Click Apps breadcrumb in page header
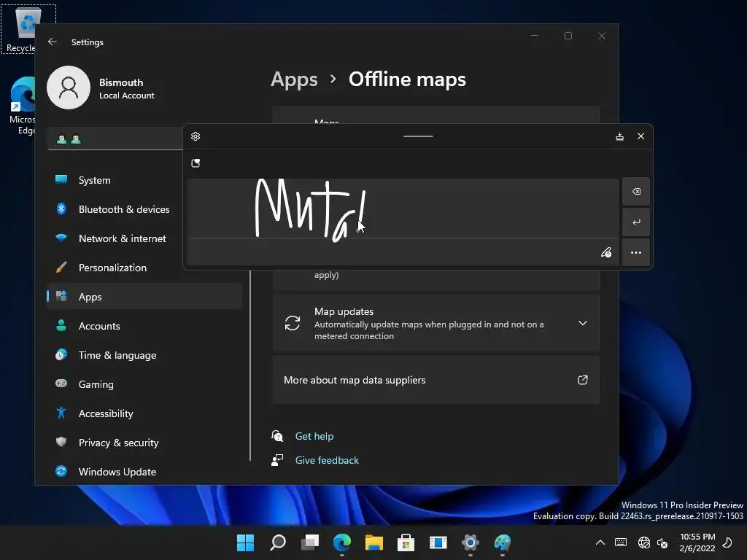Viewport: 747px width, 560px height. (294, 79)
